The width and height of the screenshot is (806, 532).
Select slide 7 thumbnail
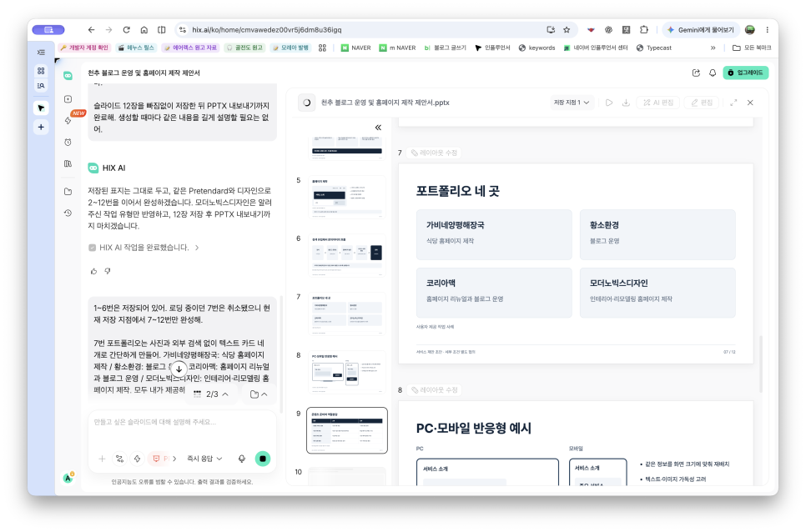tap(347, 314)
